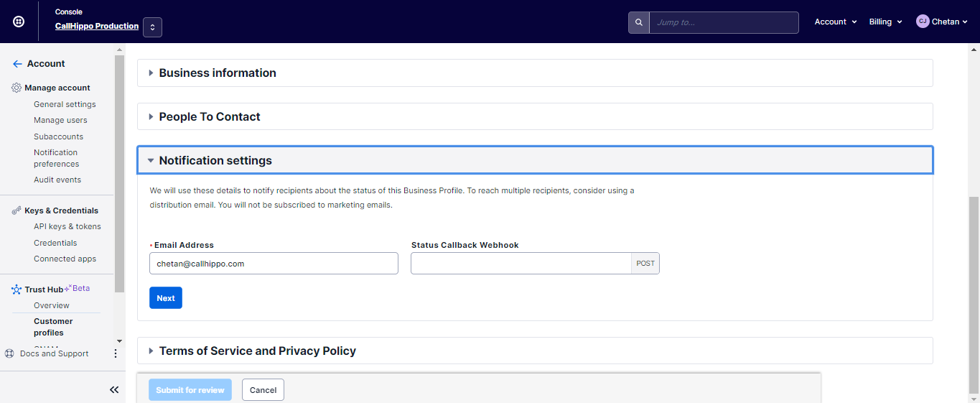Open the Account top menu
This screenshot has width=980, height=403.
[x=836, y=22]
